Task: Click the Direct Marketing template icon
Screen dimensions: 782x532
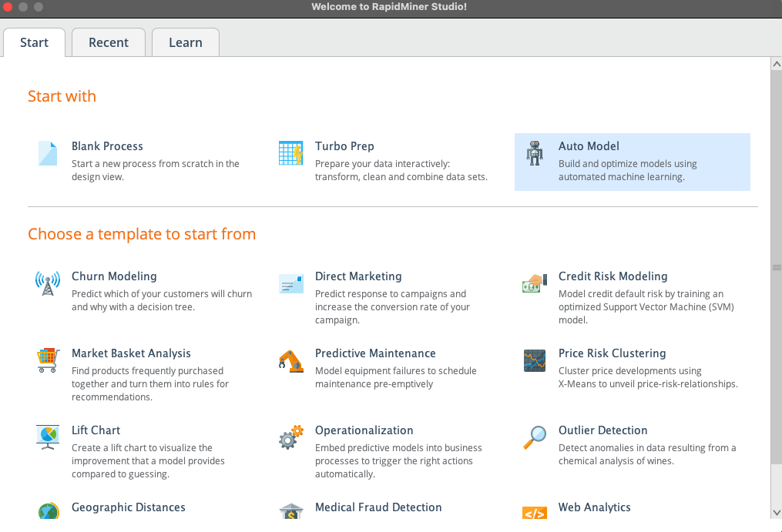Action: (x=290, y=283)
